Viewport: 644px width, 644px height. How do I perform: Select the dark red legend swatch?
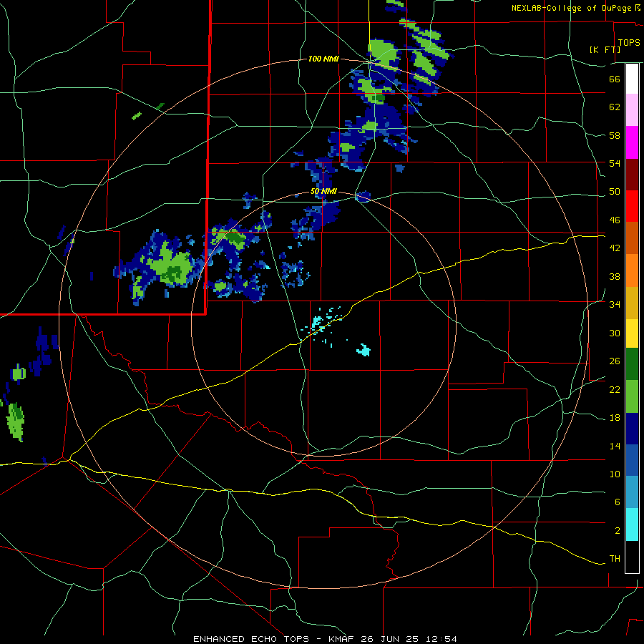point(632,175)
